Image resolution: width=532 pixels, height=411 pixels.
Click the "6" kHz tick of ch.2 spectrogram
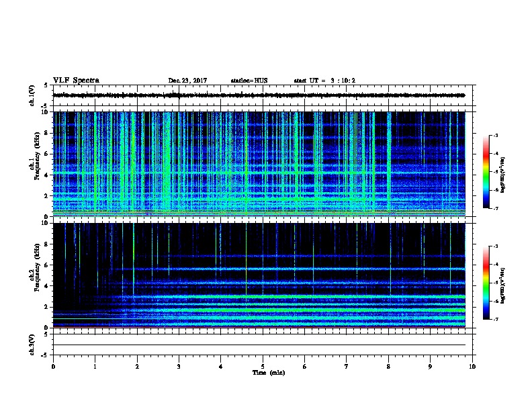(47, 265)
